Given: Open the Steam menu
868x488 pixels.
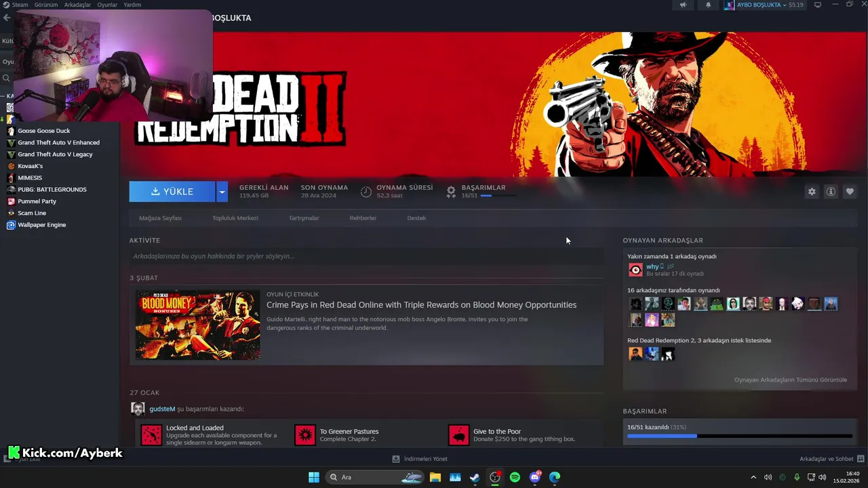Looking at the screenshot, I should tap(20, 5).
